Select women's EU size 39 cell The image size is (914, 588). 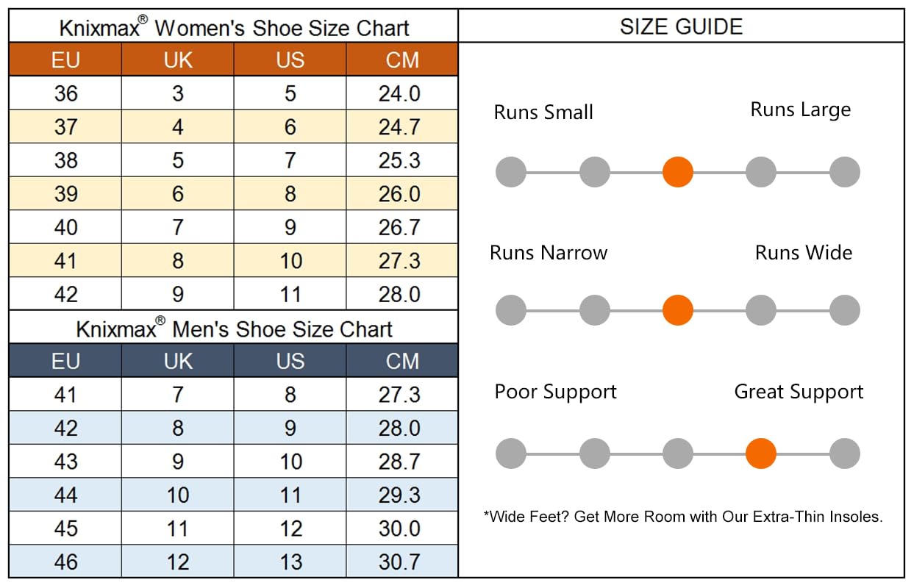pyautogui.click(x=65, y=194)
